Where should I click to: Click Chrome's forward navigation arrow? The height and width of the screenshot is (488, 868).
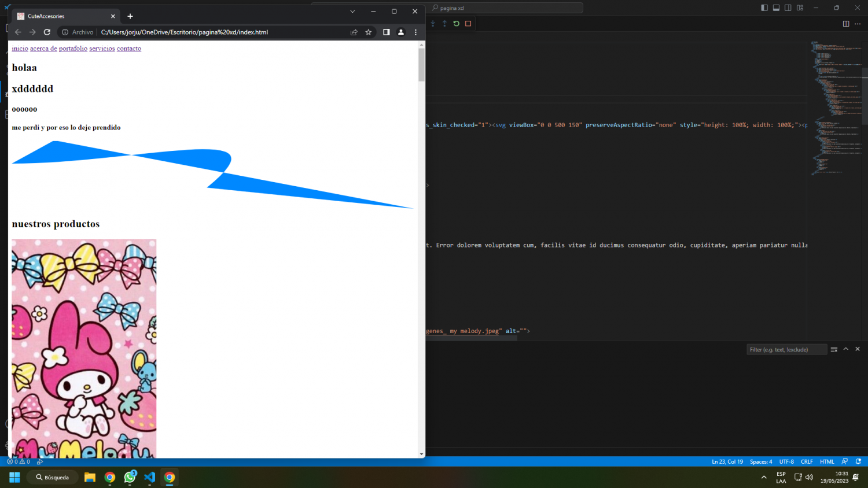pos(32,32)
